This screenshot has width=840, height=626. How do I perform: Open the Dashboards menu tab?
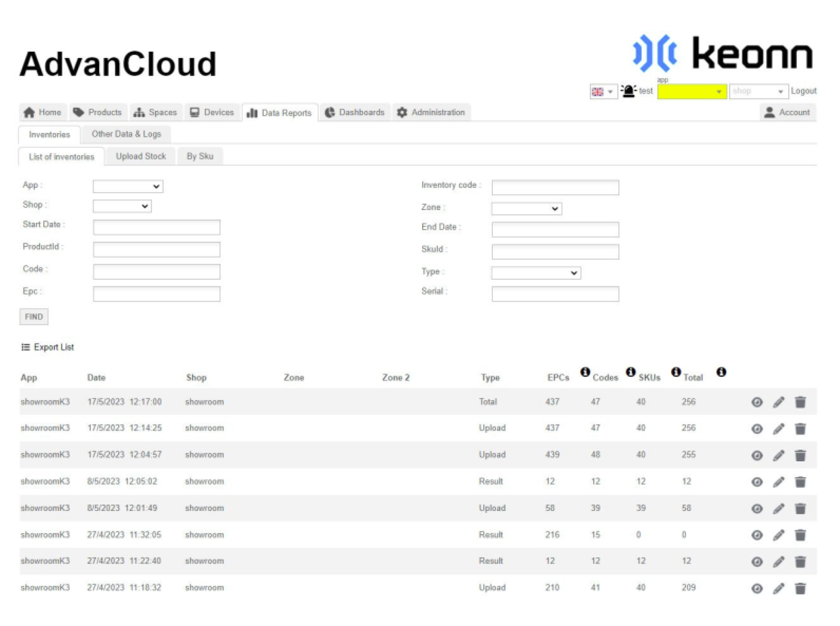point(355,113)
